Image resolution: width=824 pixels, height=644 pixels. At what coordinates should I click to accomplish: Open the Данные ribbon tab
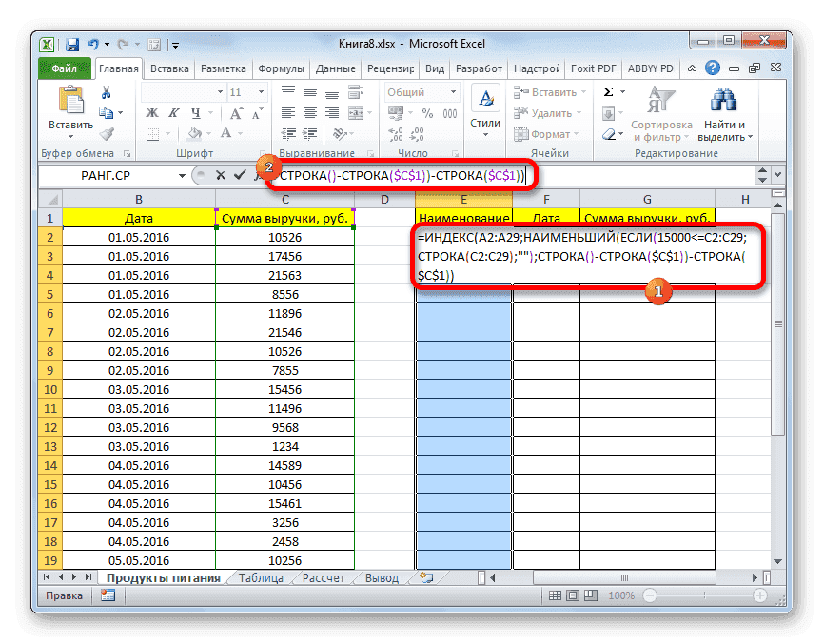click(337, 68)
